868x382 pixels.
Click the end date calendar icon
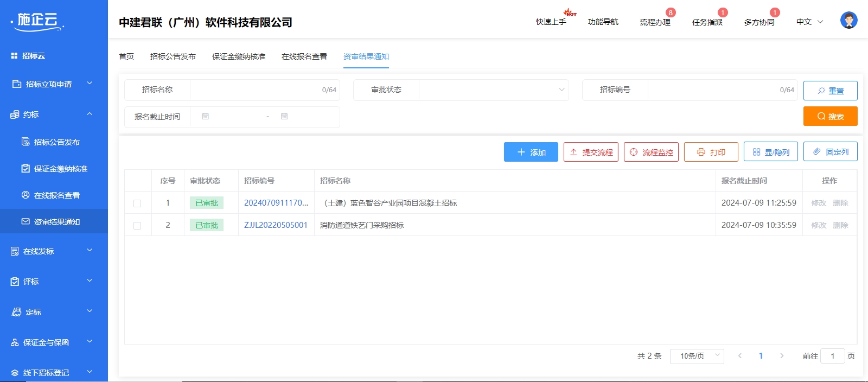pyautogui.click(x=284, y=117)
